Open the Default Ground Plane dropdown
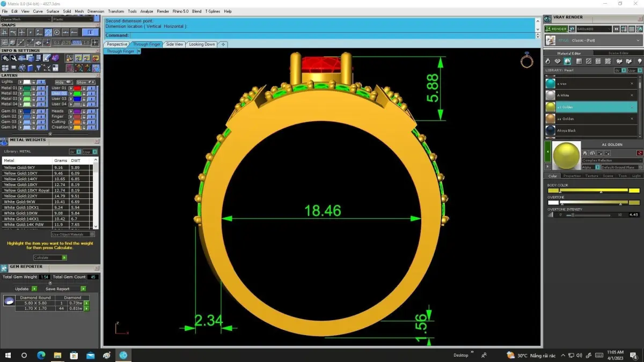644x362 pixels. click(621, 167)
